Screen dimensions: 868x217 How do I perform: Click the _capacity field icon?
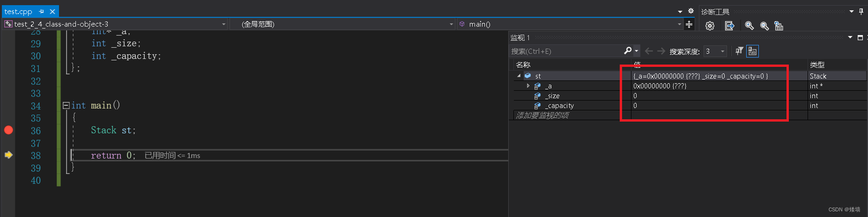click(537, 106)
